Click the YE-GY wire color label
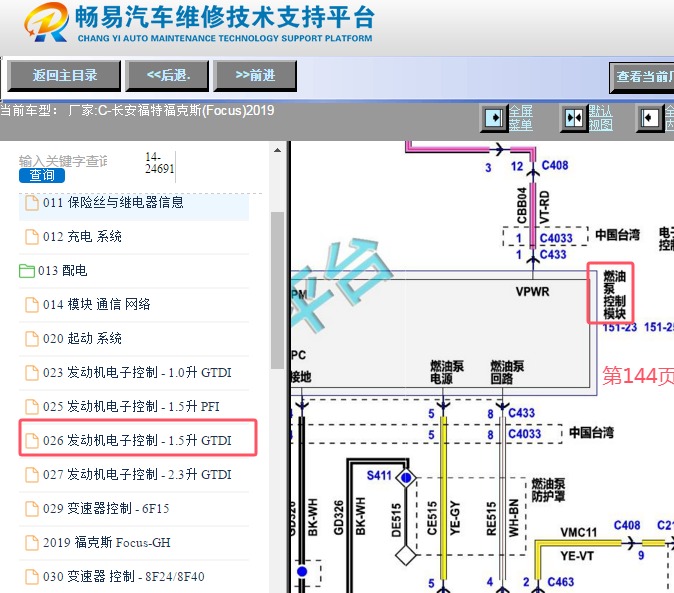The height and width of the screenshot is (593, 674). [455, 518]
